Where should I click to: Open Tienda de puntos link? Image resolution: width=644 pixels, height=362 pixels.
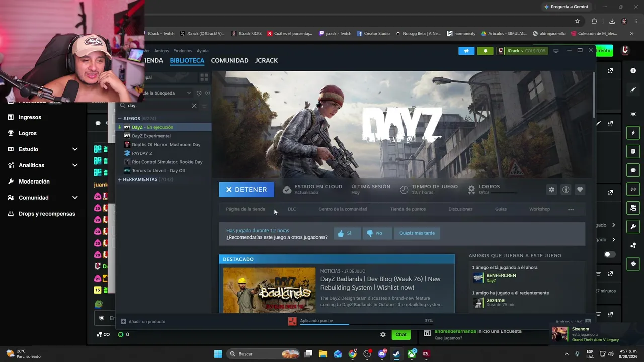408,209
